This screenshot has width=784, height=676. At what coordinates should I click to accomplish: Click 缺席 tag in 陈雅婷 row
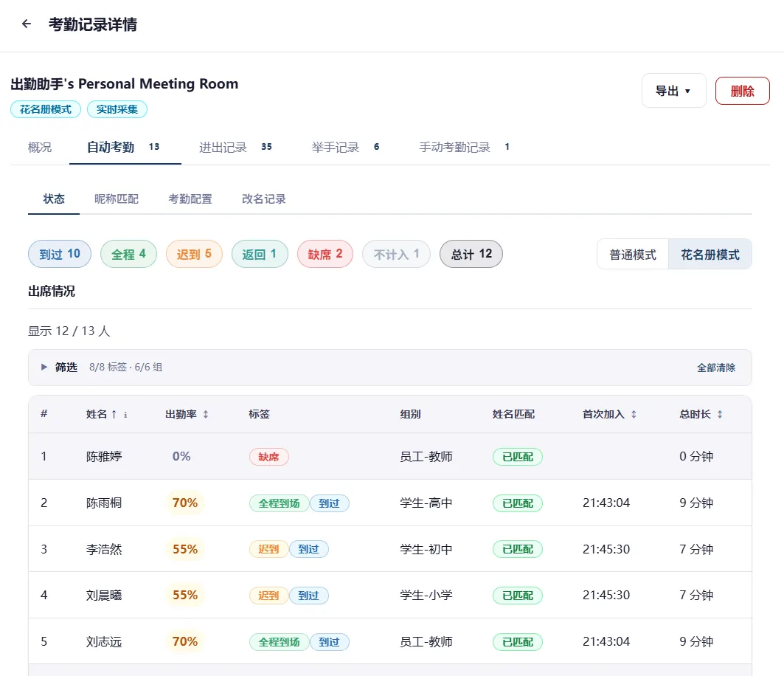269,456
